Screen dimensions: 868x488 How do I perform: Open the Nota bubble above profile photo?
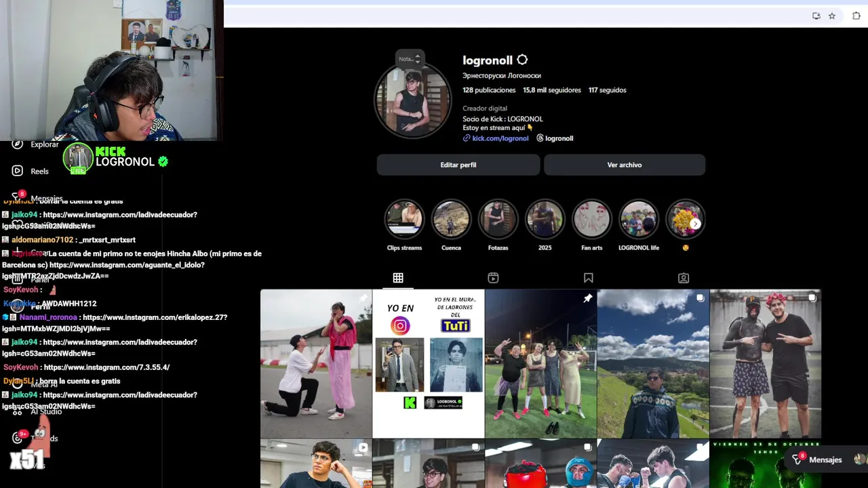[x=410, y=59]
